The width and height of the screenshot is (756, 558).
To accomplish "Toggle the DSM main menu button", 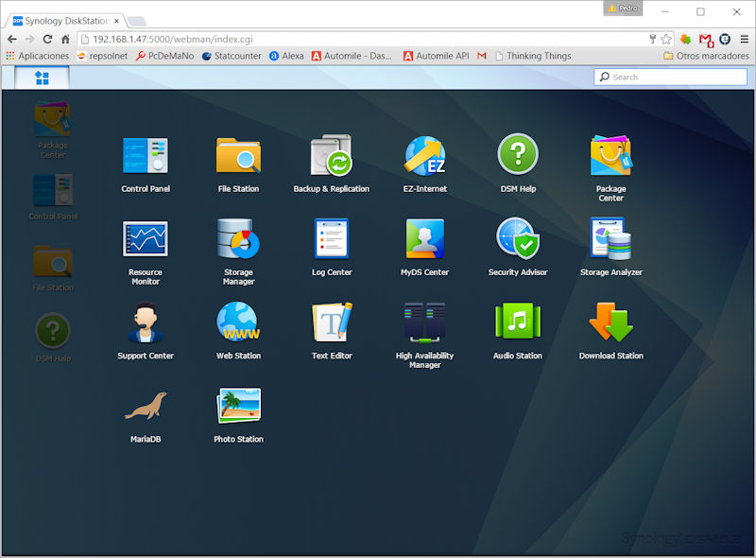I will click(42, 78).
